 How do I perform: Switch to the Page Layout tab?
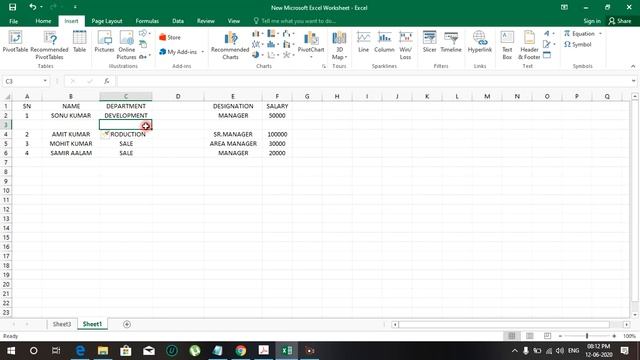point(107,21)
